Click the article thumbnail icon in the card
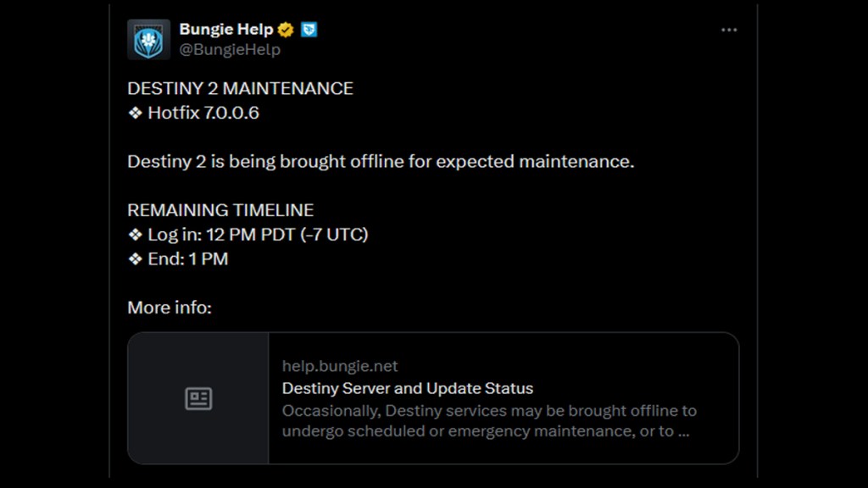 pos(198,398)
